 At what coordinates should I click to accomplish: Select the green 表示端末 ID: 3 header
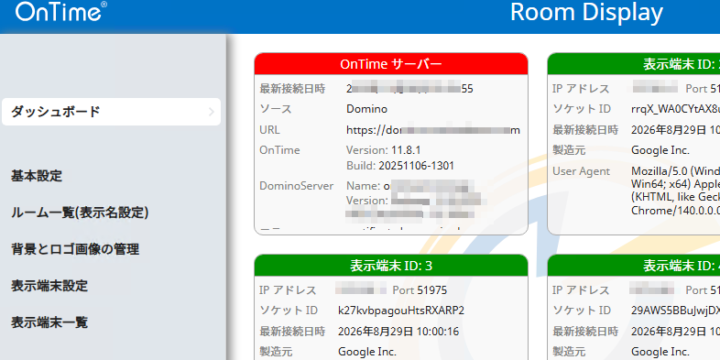point(391,265)
